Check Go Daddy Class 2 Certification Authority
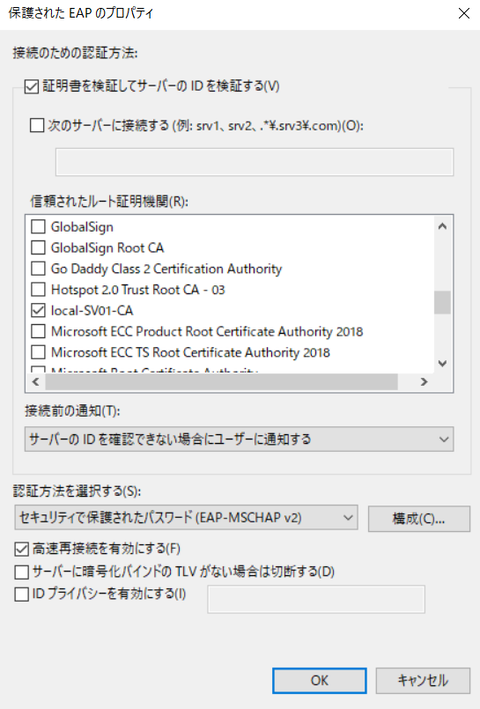This screenshot has width=480, height=709. [38, 269]
